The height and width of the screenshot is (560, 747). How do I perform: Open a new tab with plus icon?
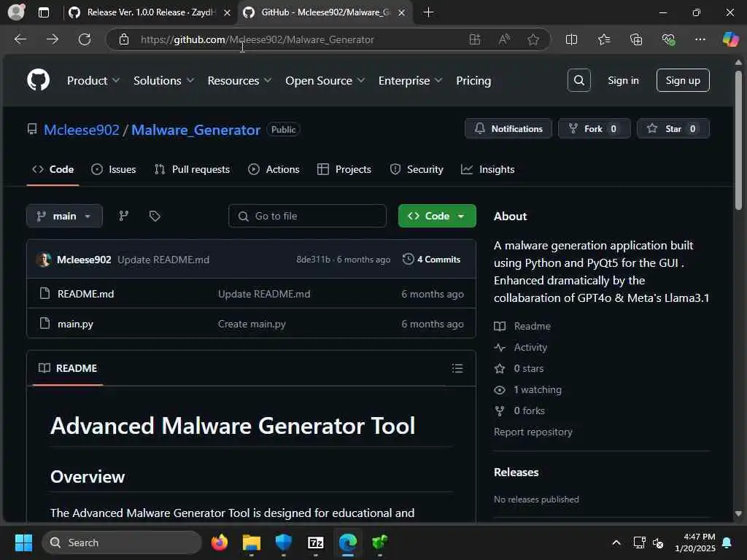click(x=428, y=12)
